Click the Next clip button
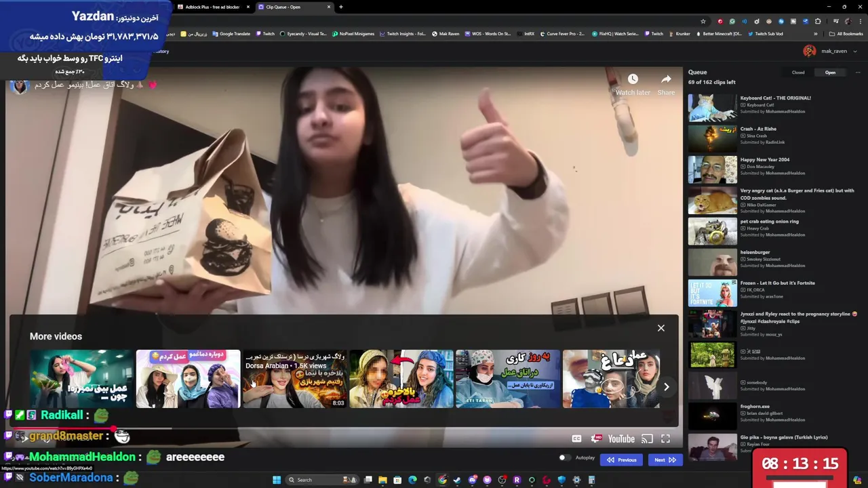This screenshot has height=488, width=868. pyautogui.click(x=664, y=460)
